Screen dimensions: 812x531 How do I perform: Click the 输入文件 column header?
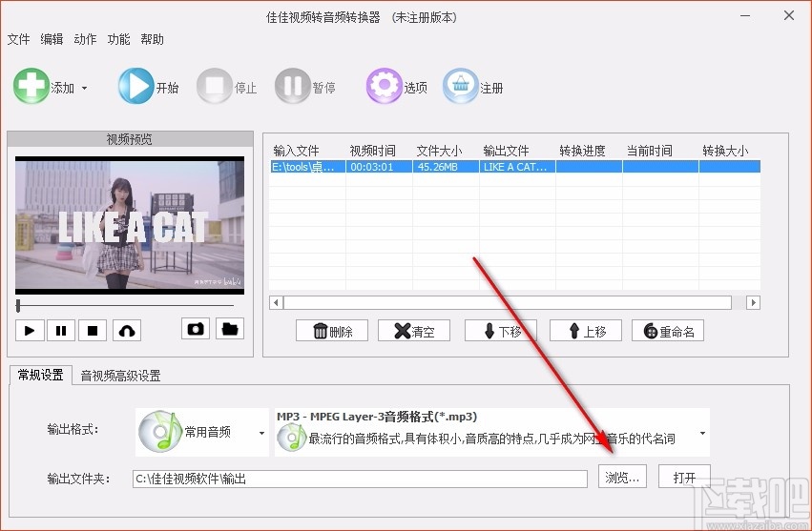[296, 151]
